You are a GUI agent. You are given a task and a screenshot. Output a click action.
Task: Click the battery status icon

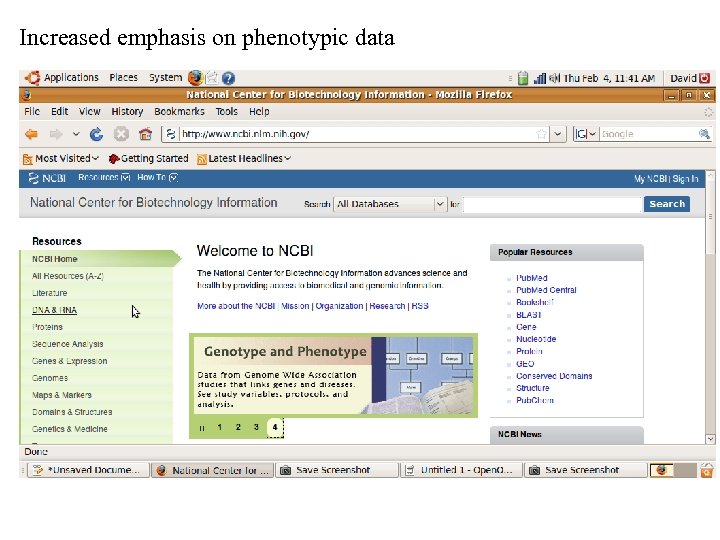click(x=523, y=79)
